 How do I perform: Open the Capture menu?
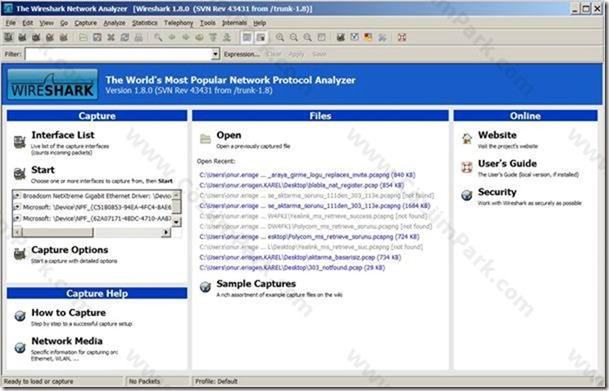coord(85,23)
